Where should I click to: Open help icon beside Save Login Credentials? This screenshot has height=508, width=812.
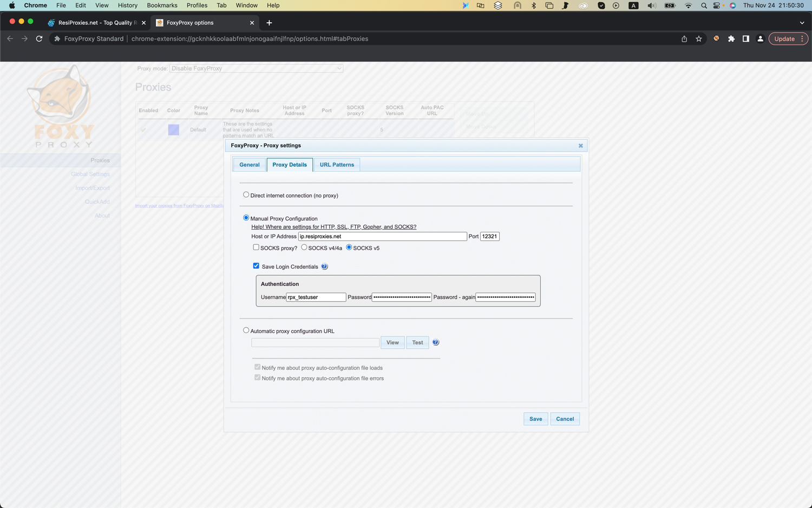point(324,266)
